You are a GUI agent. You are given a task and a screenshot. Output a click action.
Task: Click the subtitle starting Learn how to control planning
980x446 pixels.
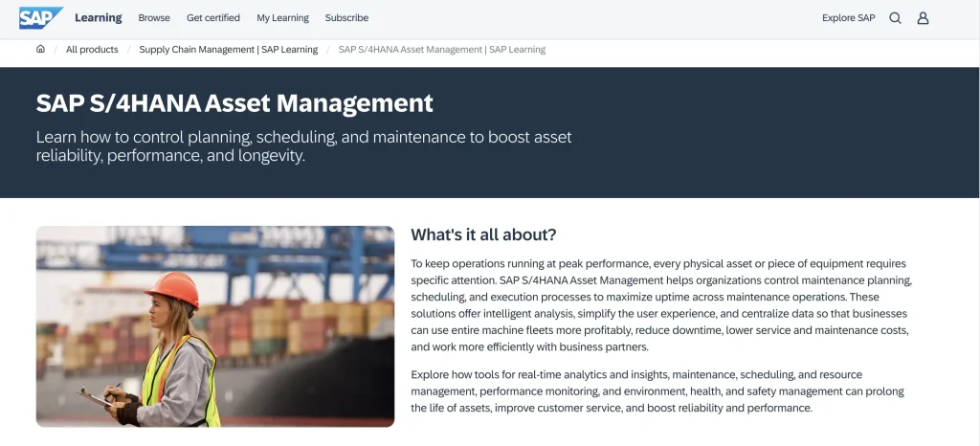[303, 146]
